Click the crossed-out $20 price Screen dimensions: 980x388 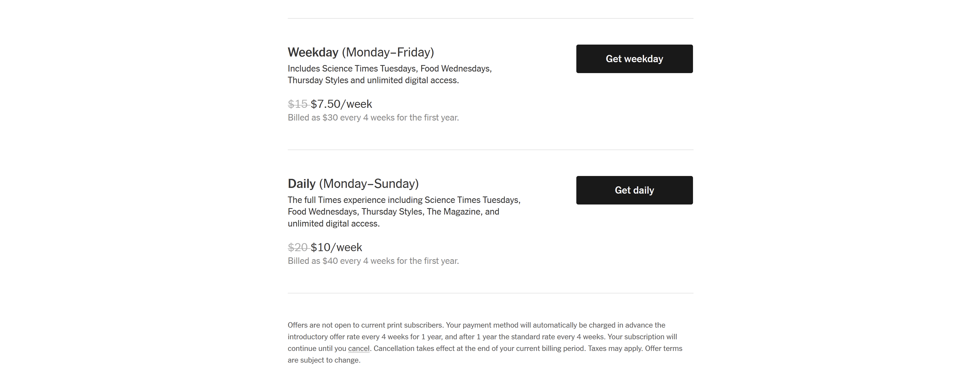click(x=298, y=247)
